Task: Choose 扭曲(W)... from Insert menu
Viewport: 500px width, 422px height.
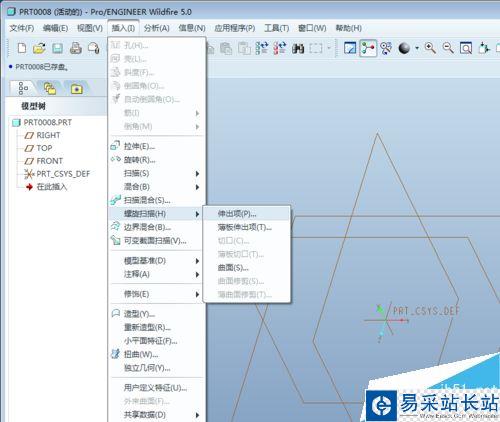Action: [x=156, y=354]
